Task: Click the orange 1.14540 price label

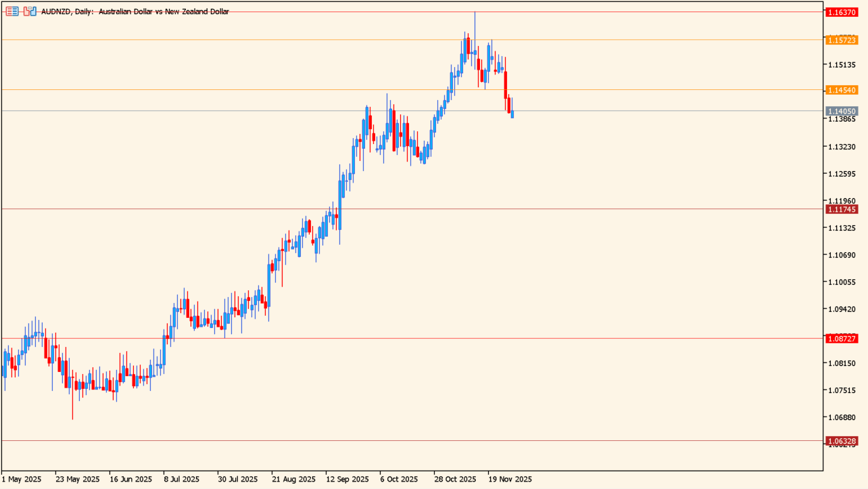Action: click(842, 90)
